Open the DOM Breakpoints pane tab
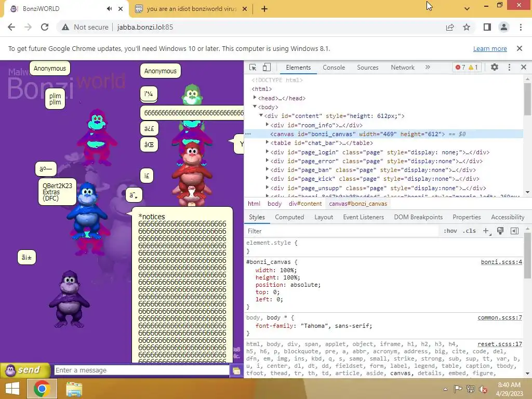The height and width of the screenshot is (399, 532). 418,217
